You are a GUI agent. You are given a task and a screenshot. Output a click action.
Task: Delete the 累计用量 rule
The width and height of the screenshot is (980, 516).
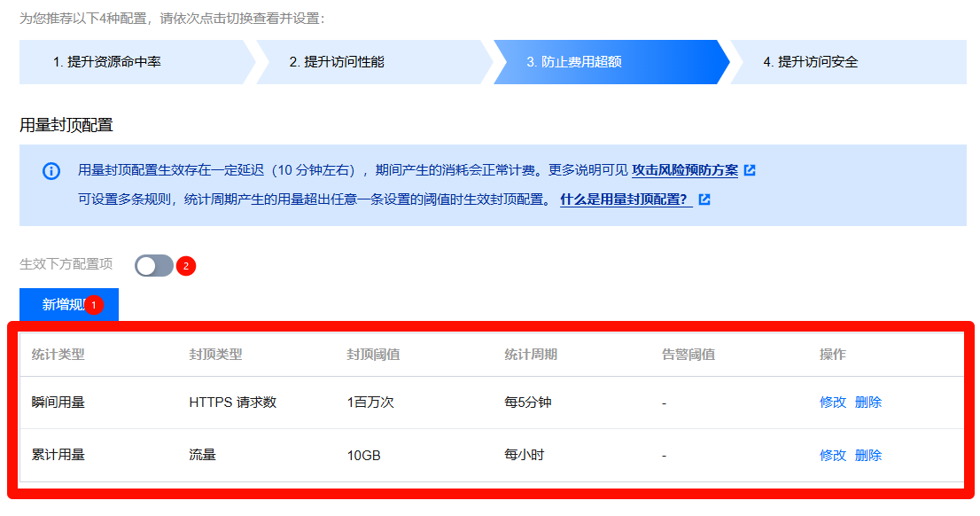(868, 456)
